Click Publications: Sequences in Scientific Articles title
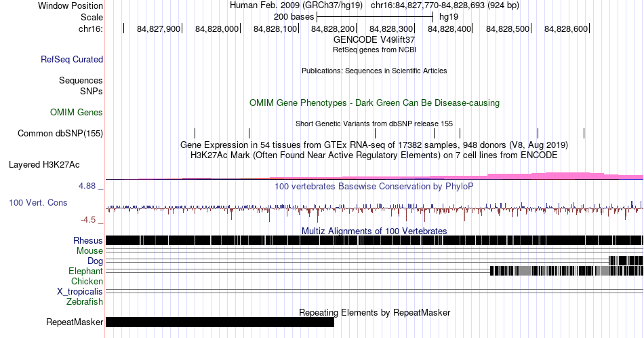 (374, 71)
